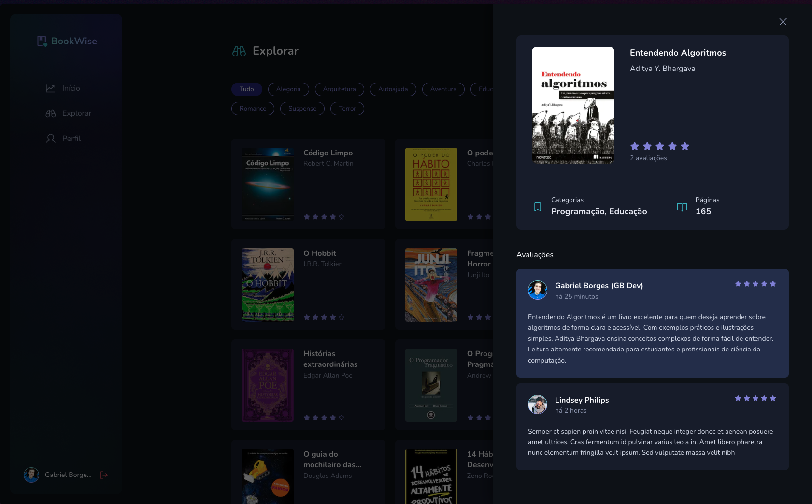Open Explorar via the binoculars sidebar icon
Screen dimensions: 812x504
pyautogui.click(x=50, y=113)
